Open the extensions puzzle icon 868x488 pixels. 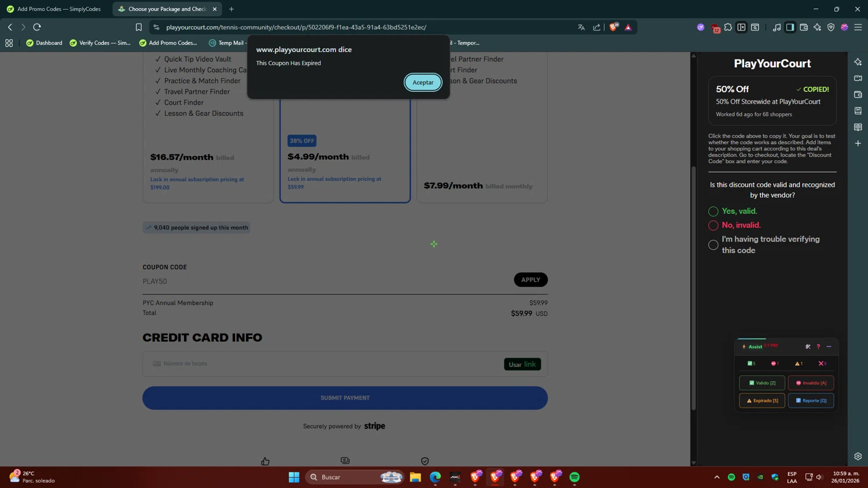(728, 27)
